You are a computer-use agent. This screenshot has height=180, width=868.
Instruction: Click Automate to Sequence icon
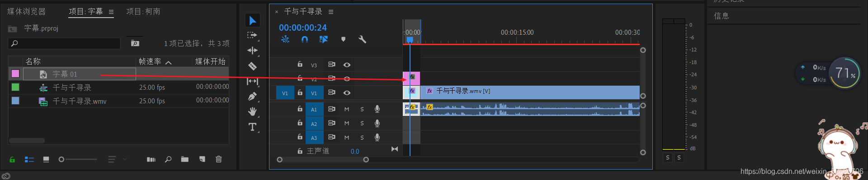pyautogui.click(x=151, y=159)
